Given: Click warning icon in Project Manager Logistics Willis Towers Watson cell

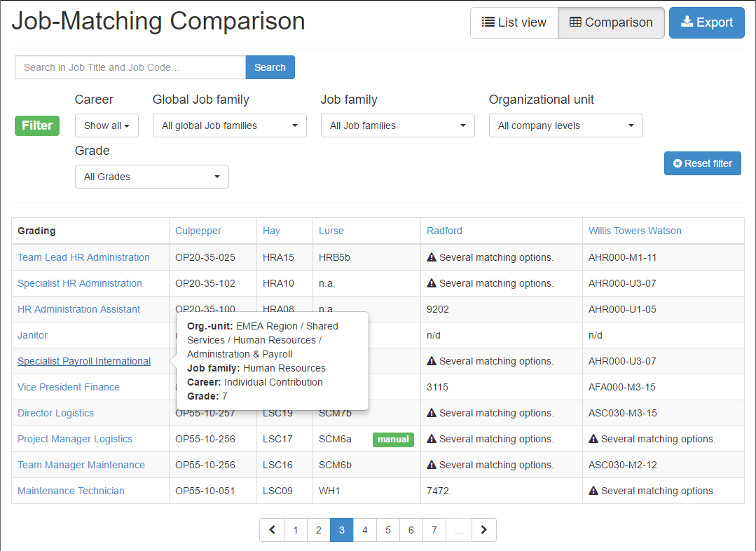Looking at the screenshot, I should tap(593, 439).
